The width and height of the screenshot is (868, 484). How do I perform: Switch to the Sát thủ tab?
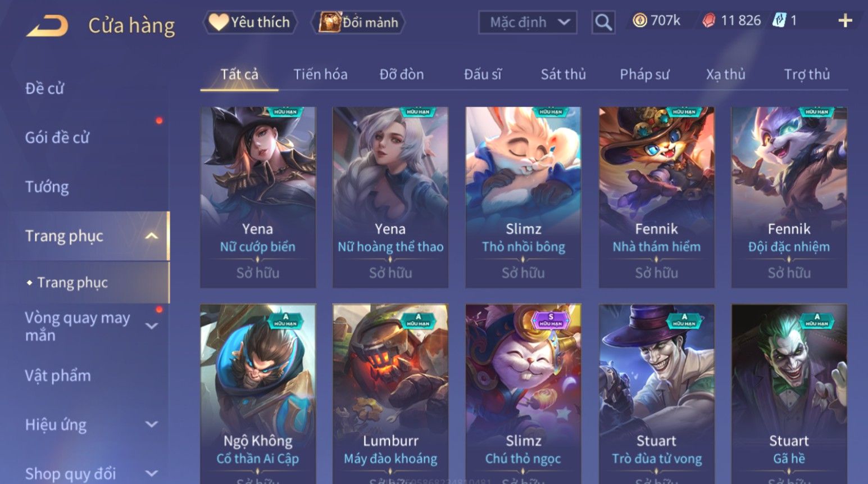pos(563,74)
